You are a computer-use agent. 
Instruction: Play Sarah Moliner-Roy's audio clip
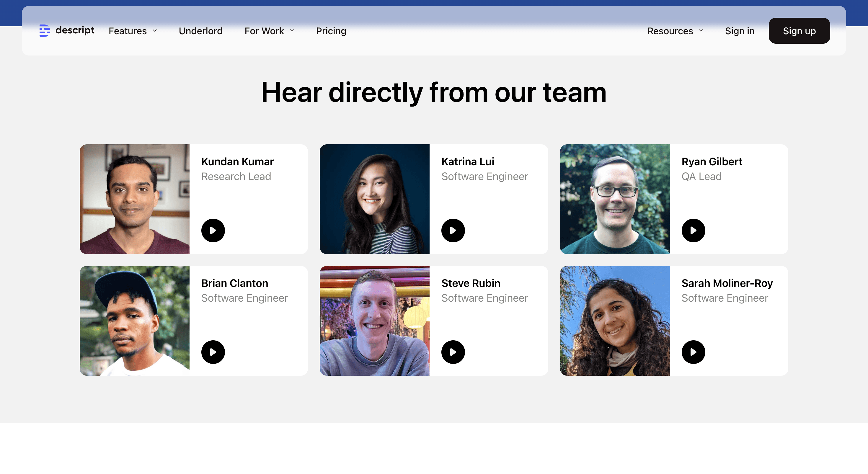[x=693, y=352]
